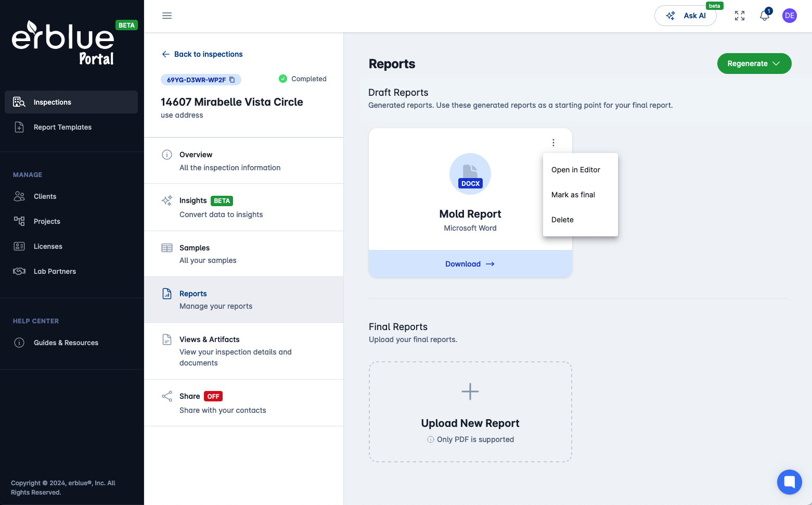Image resolution: width=812 pixels, height=505 pixels.
Task: Click the Upload New Report dropzone title
Action: coord(470,423)
